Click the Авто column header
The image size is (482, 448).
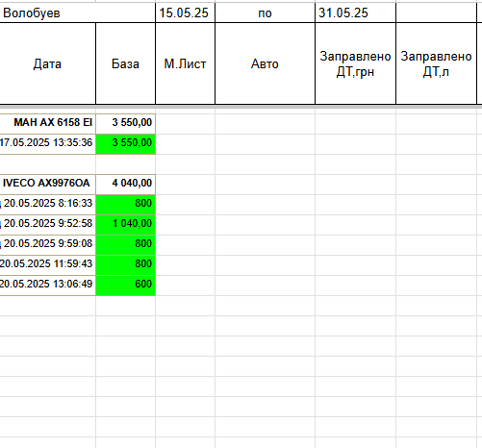coord(265,63)
